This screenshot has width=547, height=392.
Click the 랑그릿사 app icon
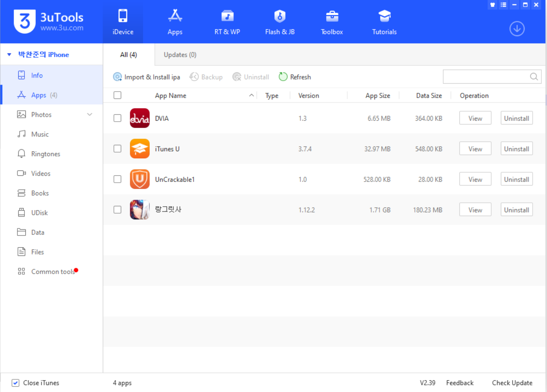pos(140,210)
